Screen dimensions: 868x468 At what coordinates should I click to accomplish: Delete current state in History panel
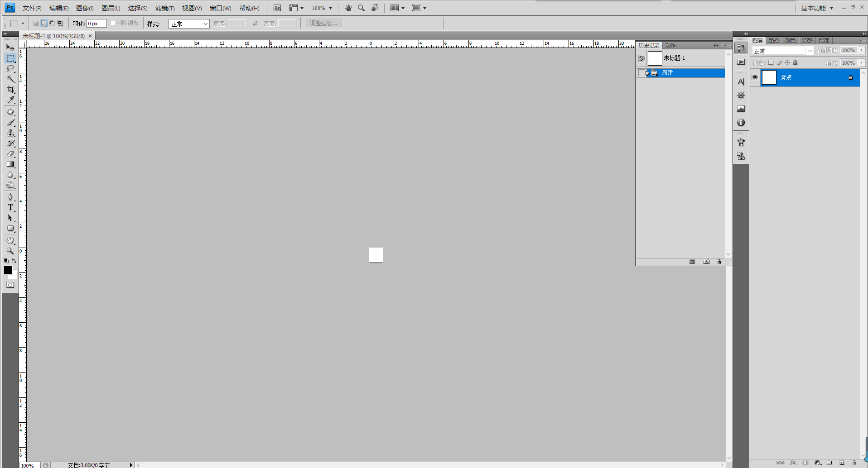pyautogui.click(x=719, y=262)
